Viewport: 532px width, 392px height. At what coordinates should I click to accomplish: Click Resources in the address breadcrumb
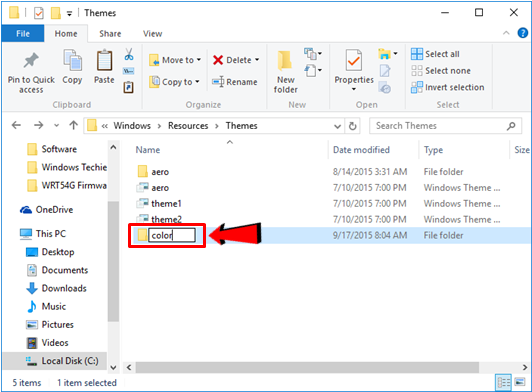[188, 126]
